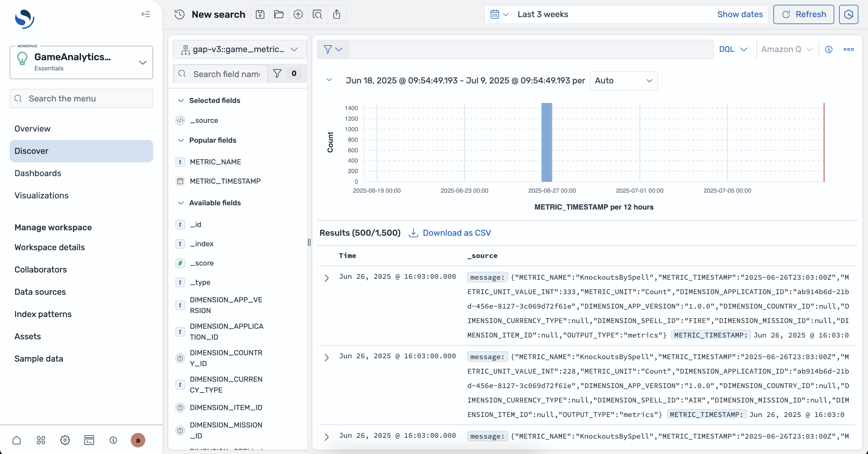Open Assets page
Image resolution: width=868 pixels, height=454 pixels.
coord(28,336)
